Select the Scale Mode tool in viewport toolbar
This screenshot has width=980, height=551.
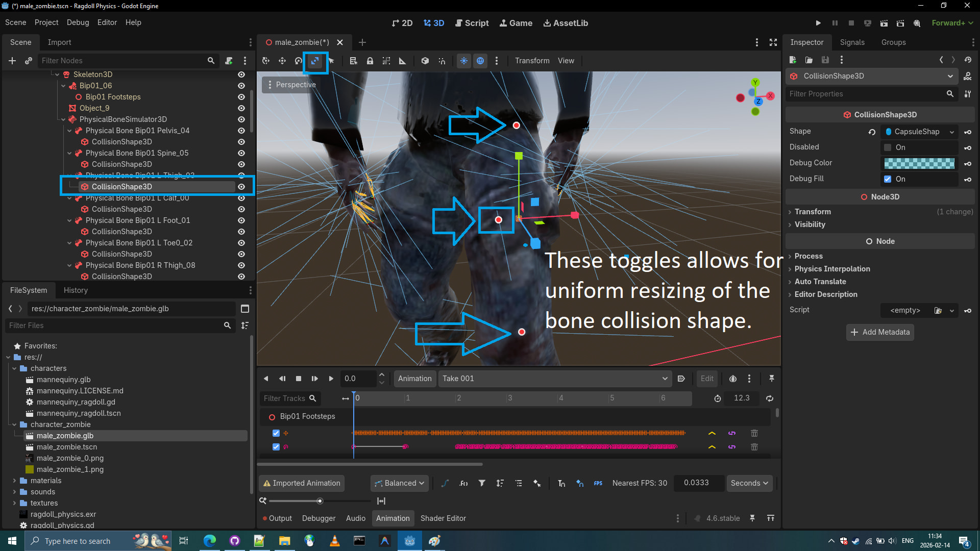click(x=315, y=61)
